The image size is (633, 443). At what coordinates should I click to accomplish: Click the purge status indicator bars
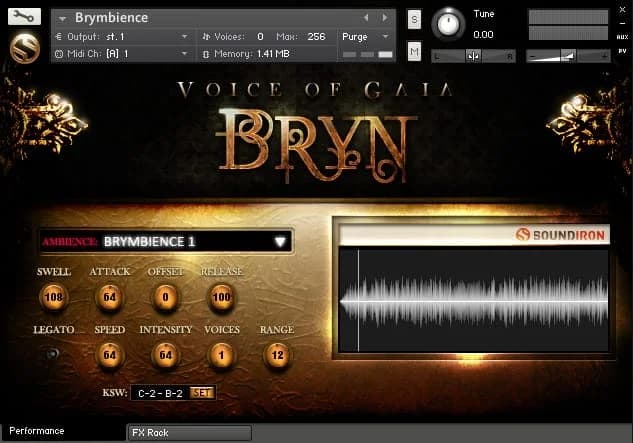tap(367, 54)
